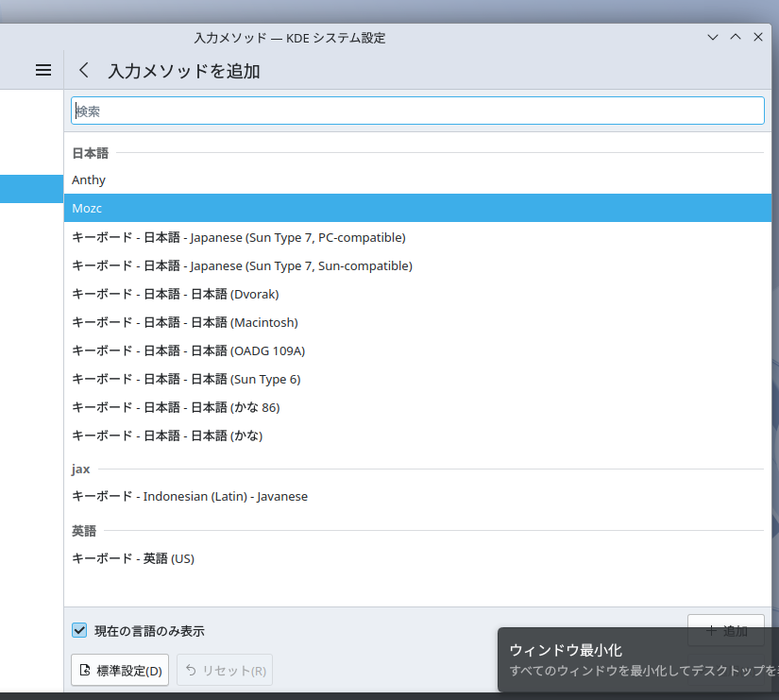The image size is (779, 700).
Task: Choose Indonesian (Latin) - Javanese keyboard
Action: (190, 496)
